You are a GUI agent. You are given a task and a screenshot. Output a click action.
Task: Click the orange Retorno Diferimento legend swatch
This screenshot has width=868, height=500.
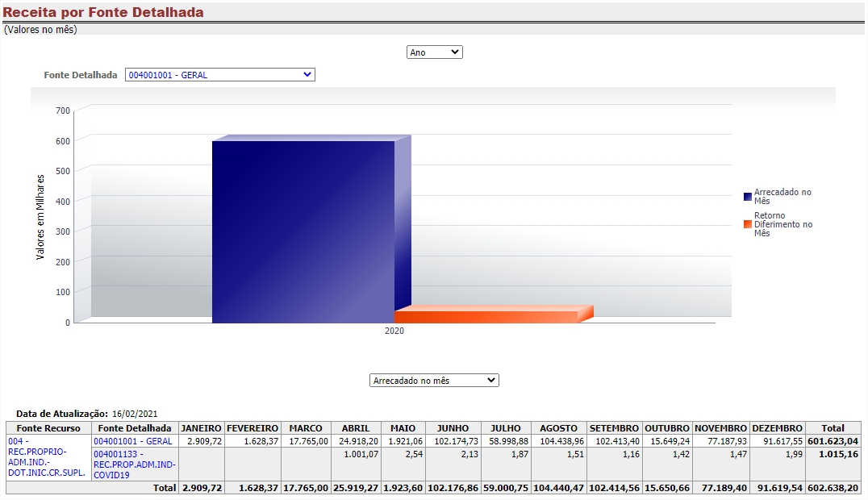748,224
